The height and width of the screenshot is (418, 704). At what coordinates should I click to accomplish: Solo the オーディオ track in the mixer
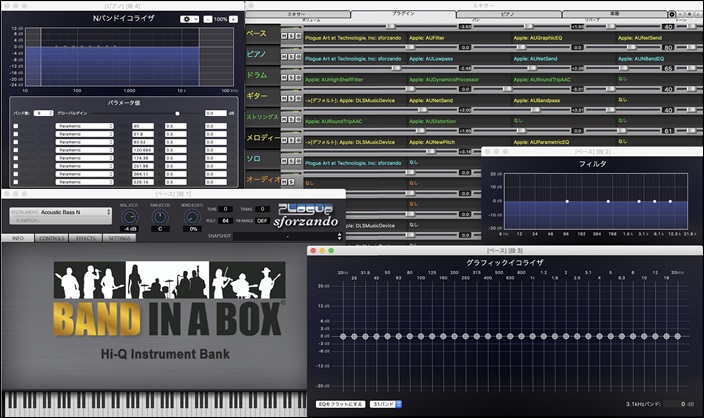coord(291,182)
